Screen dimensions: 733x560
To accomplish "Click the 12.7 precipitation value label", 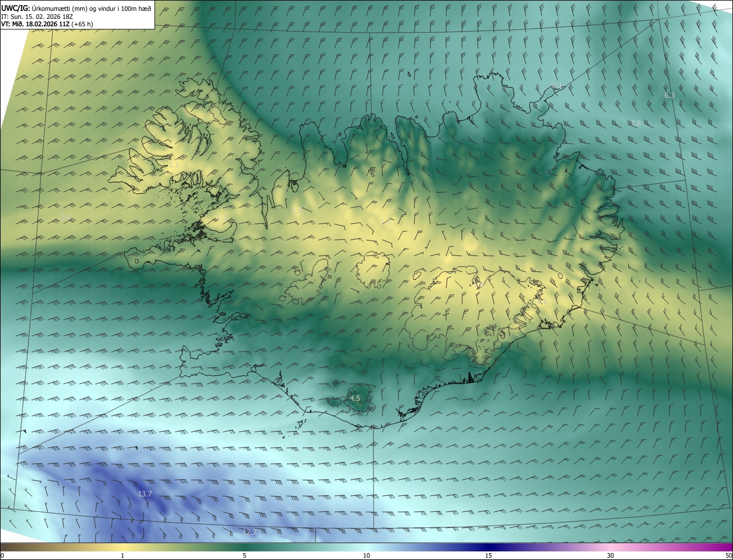I will pos(250,532).
